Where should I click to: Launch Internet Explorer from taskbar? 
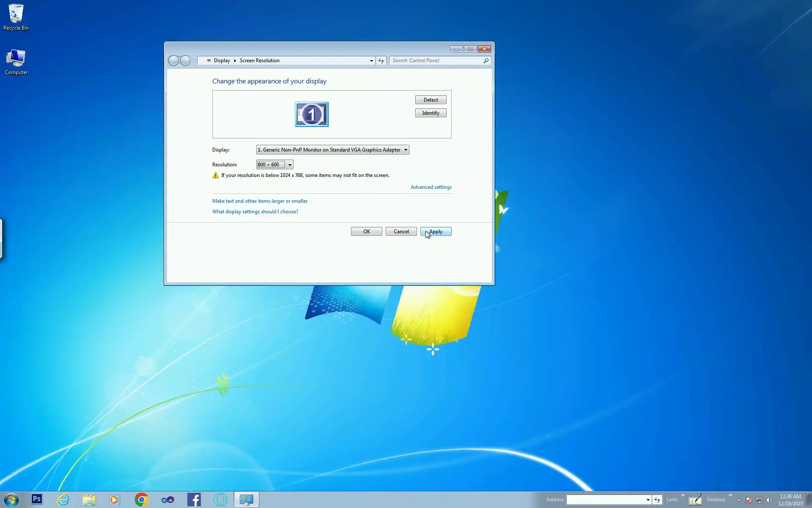pos(63,500)
